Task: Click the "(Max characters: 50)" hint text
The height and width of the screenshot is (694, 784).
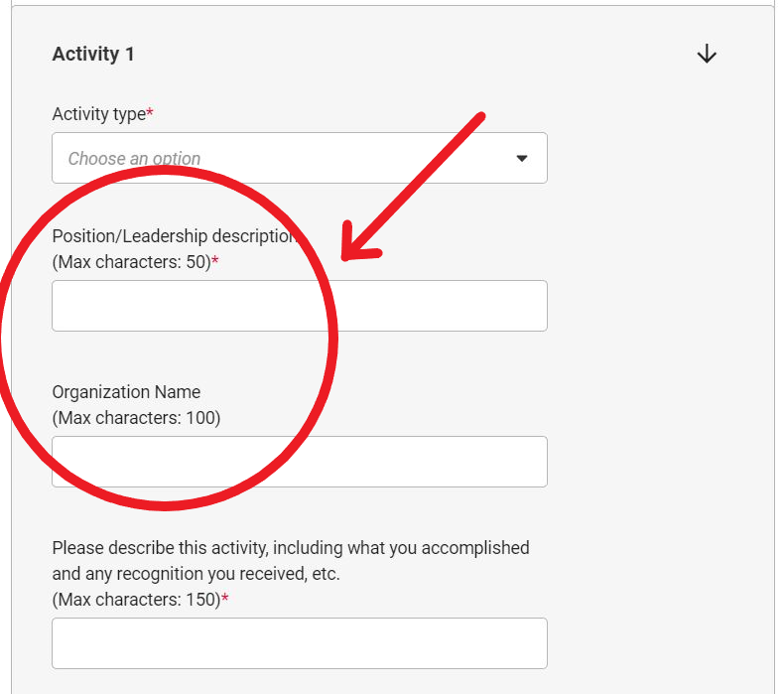Action: pyautogui.click(x=132, y=262)
